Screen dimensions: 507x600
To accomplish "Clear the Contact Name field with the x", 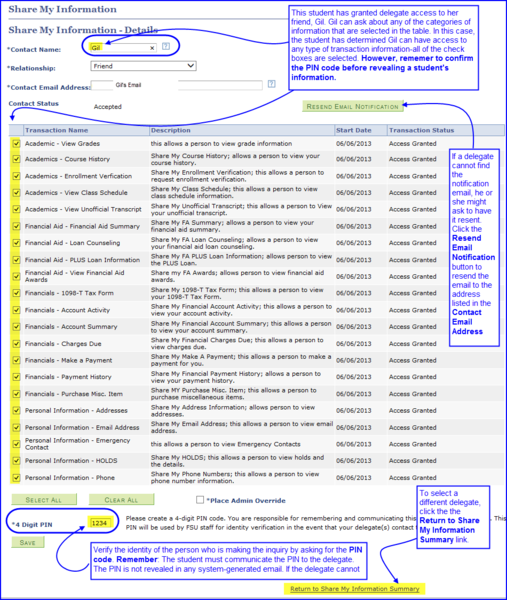I will click(152, 48).
